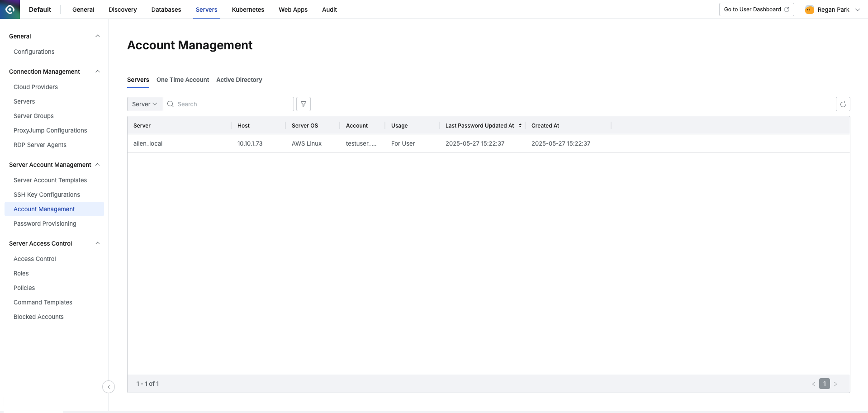The height and width of the screenshot is (413, 868).
Task: Sort by Last Password Updated At column
Action: coord(519,125)
